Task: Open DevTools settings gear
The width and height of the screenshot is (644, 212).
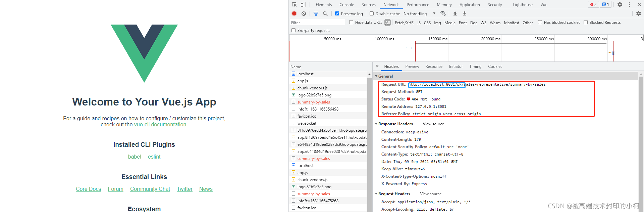Action: coord(620,4)
